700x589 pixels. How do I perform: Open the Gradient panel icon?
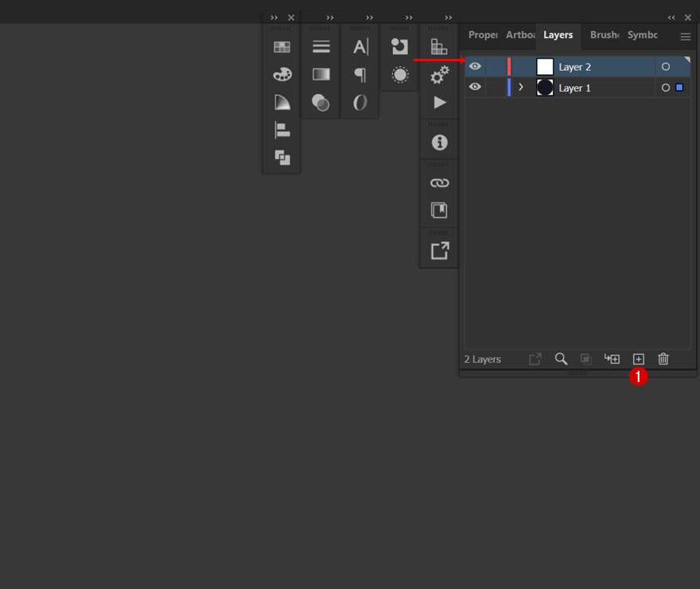[321, 74]
